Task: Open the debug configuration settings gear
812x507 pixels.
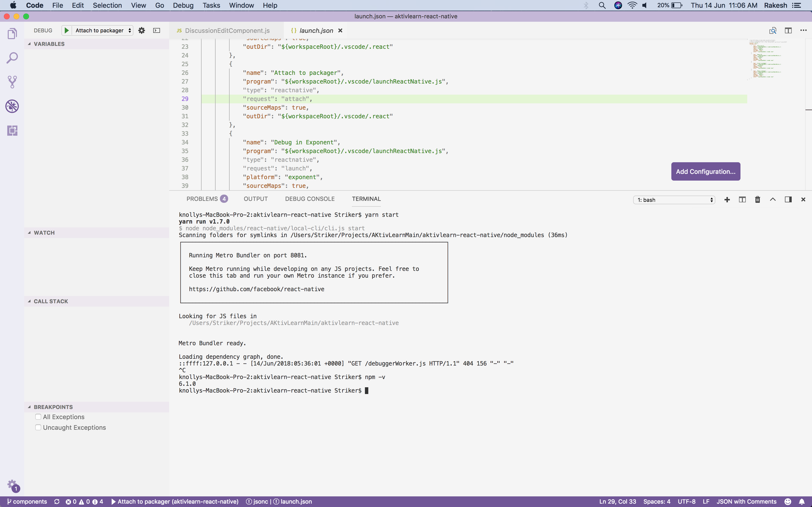Action: click(x=142, y=30)
